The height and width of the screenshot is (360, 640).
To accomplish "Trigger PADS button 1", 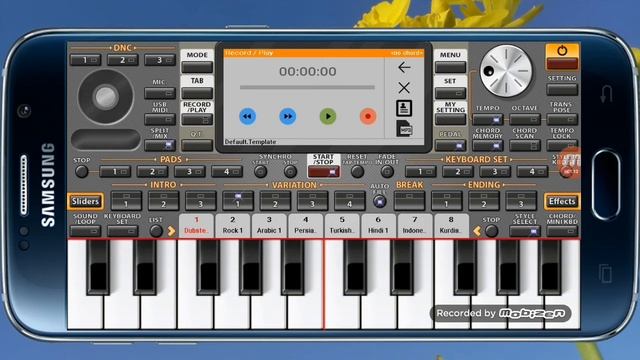I will click(x=115, y=172).
